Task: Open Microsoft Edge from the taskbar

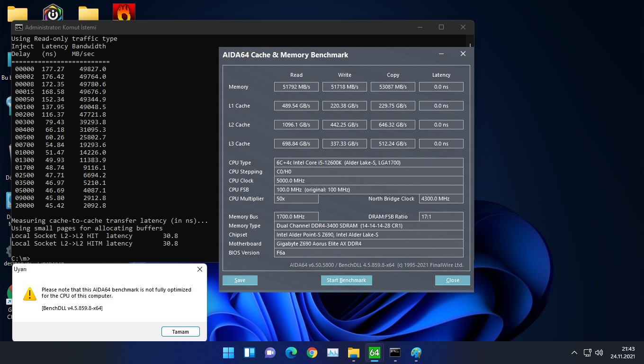Action: [x=291, y=353]
